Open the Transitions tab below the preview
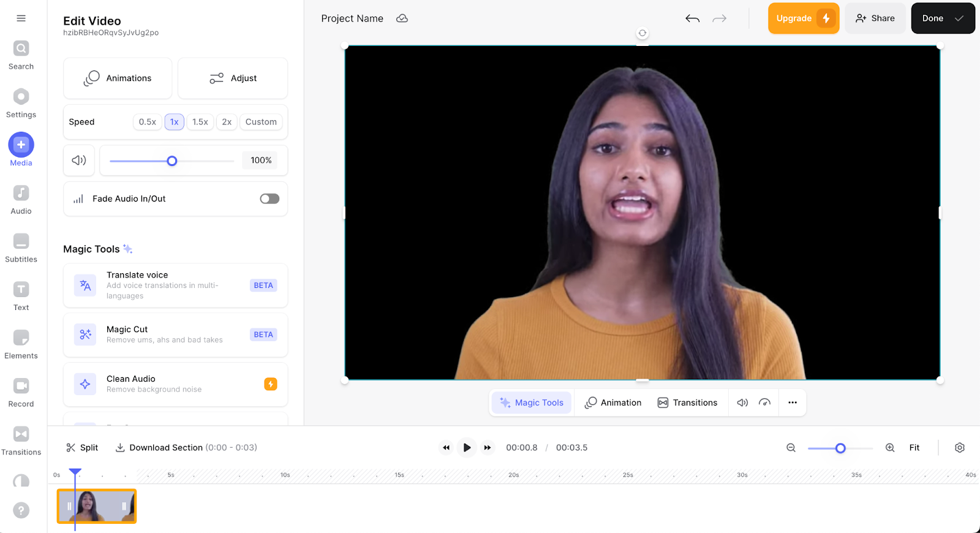This screenshot has height=533, width=980. tap(687, 403)
